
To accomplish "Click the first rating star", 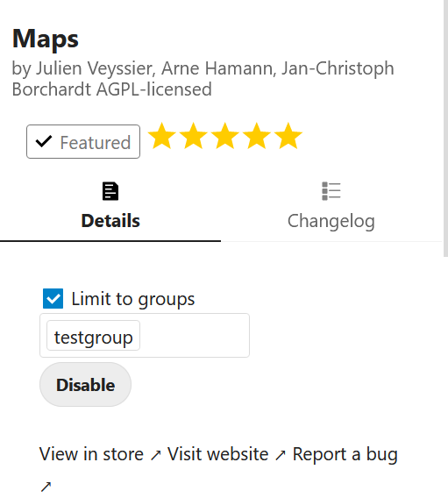I will click(162, 136).
